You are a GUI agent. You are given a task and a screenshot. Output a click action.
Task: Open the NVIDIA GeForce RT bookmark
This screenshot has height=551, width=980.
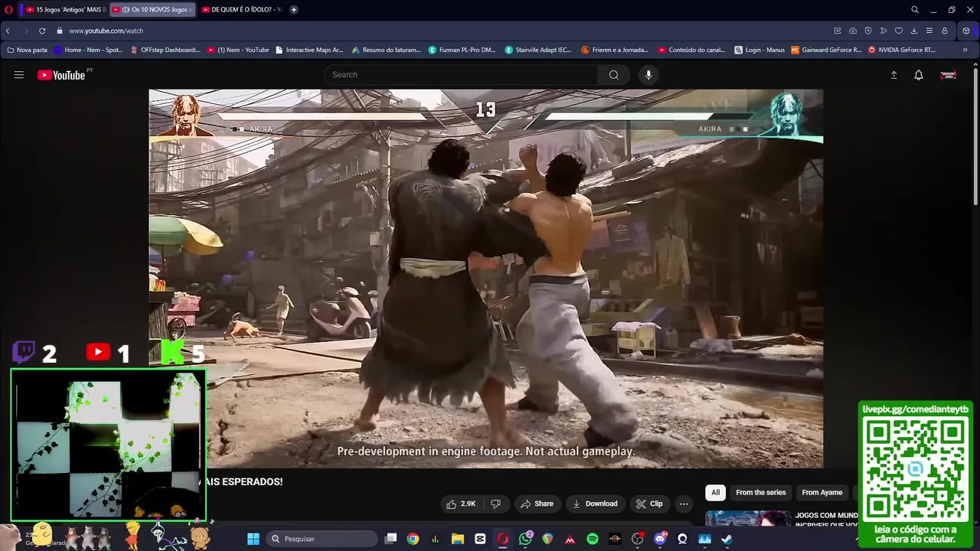[x=901, y=50]
